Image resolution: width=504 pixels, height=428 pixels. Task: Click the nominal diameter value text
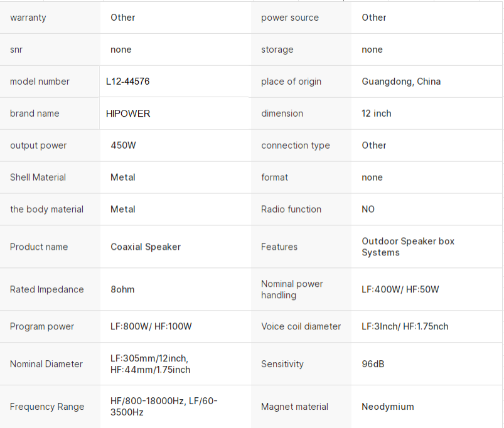(150, 364)
